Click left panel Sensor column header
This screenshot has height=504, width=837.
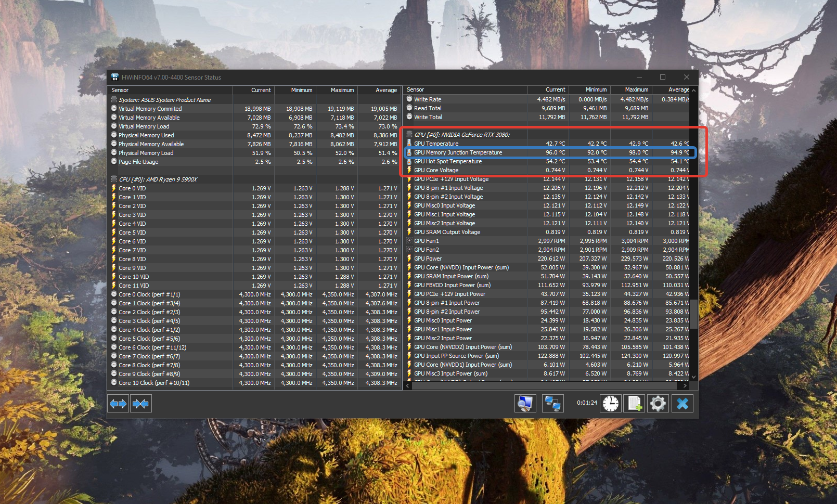tap(171, 90)
